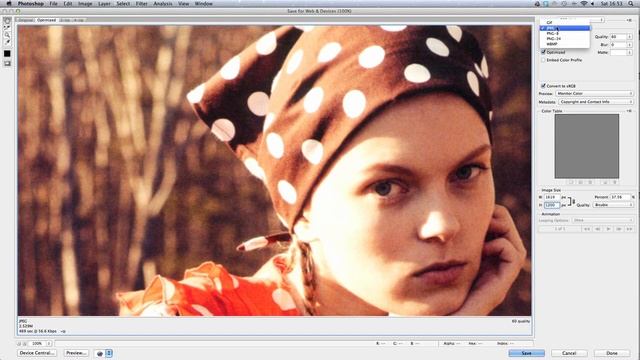
Task: Click the Percent size field
Action: [x=620, y=197]
